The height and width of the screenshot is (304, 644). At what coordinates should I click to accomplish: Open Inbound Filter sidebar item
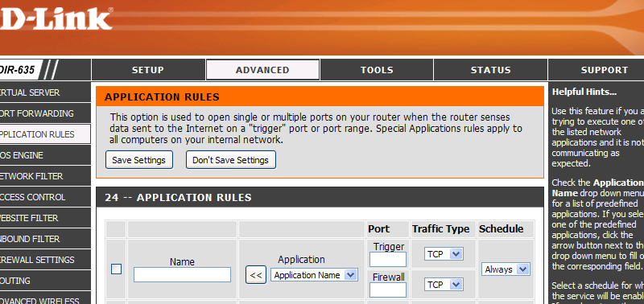(x=45, y=239)
